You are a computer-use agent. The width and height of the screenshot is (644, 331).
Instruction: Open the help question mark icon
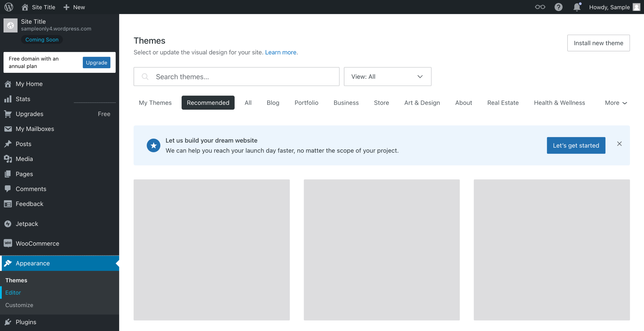click(558, 7)
